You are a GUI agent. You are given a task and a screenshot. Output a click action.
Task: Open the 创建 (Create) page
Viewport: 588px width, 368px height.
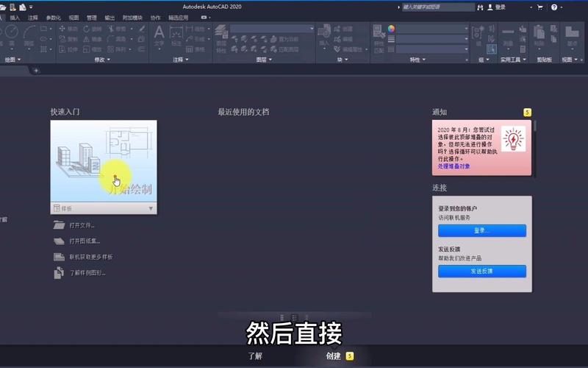(x=333, y=356)
